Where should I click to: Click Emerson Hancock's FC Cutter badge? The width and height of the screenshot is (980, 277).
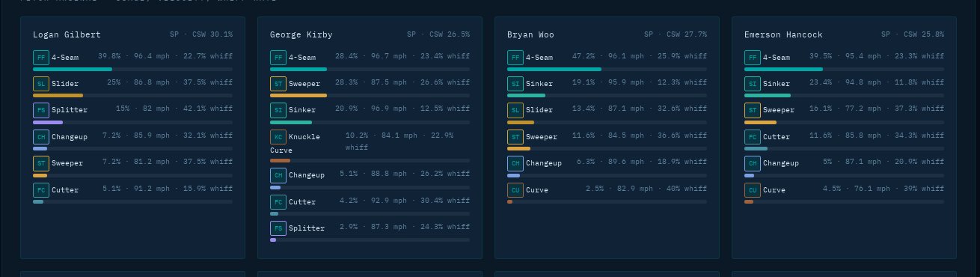pos(752,137)
